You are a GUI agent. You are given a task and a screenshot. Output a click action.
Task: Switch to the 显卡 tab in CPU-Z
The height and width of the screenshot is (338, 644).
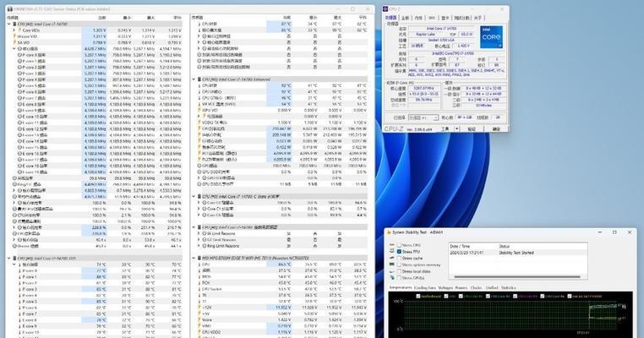(x=445, y=18)
